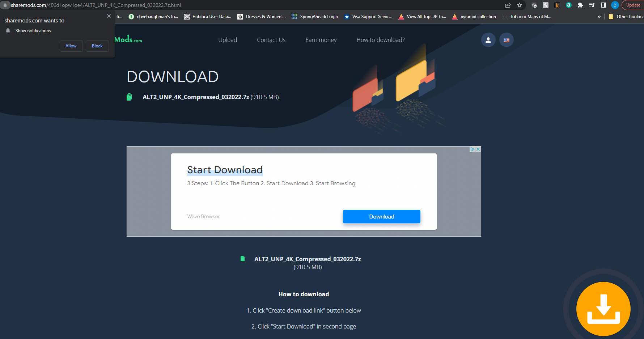Click the 'Show notifications' text in the popup

click(x=33, y=31)
